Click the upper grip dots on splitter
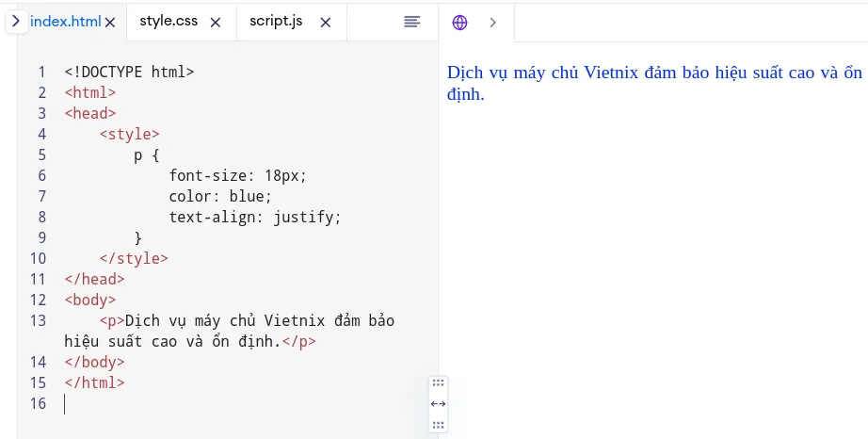This screenshot has width=868, height=439. [x=438, y=382]
